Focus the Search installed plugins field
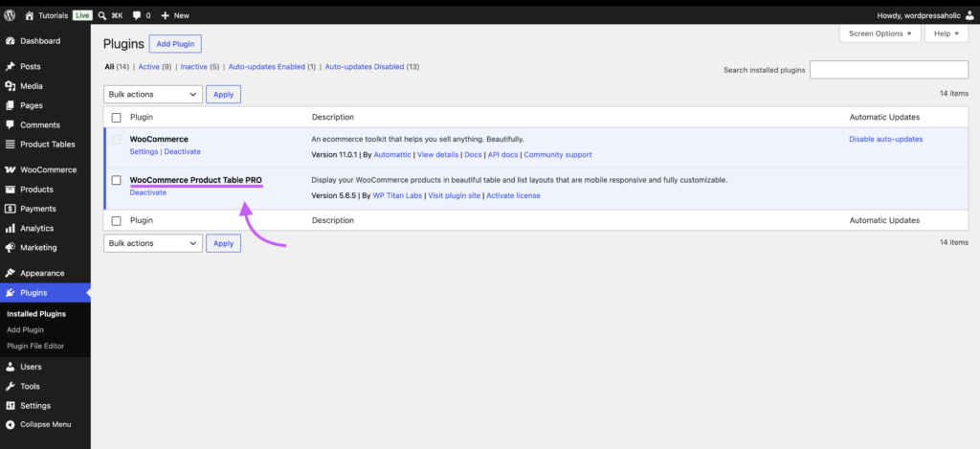This screenshot has width=980, height=449. click(x=889, y=70)
